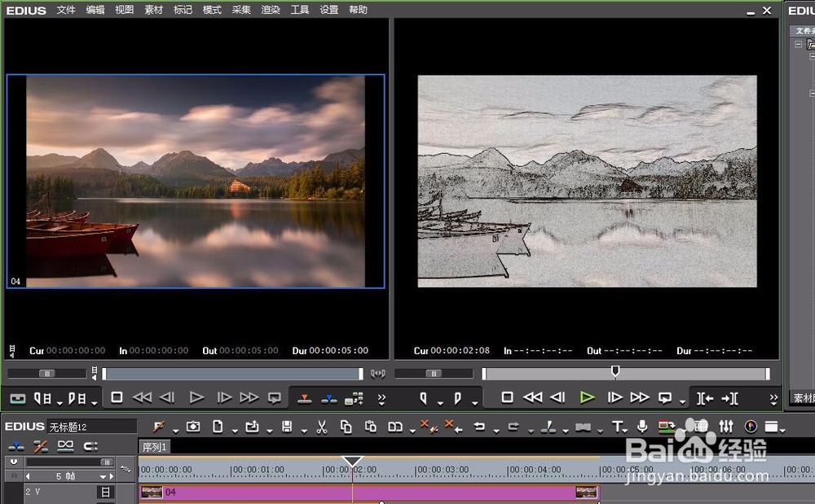Viewport: 815px width, 504px height.
Task: Open the 设置 menu
Action: point(328,10)
